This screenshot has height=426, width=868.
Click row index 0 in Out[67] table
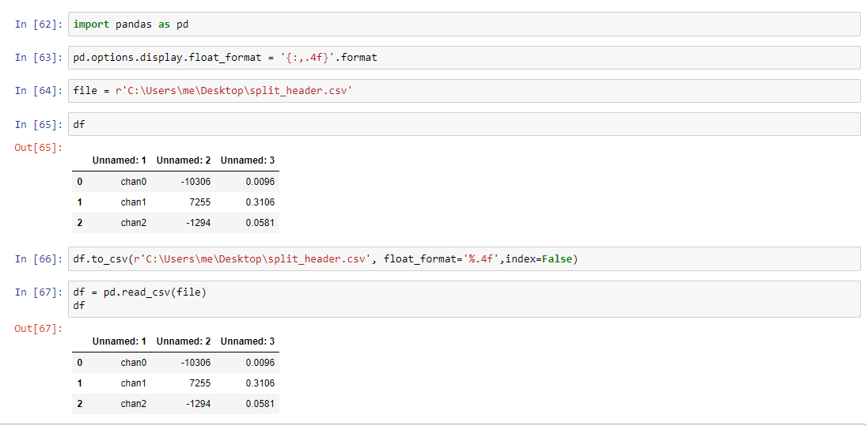(80, 362)
